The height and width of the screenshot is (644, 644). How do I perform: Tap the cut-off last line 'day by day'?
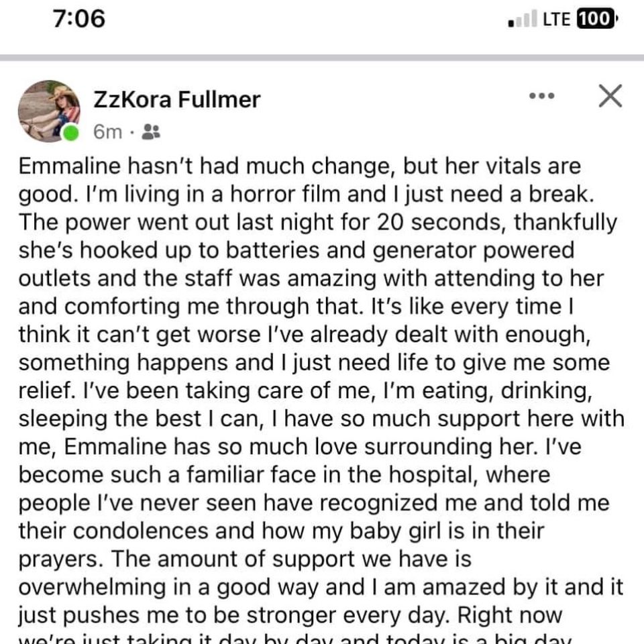click(x=295, y=639)
